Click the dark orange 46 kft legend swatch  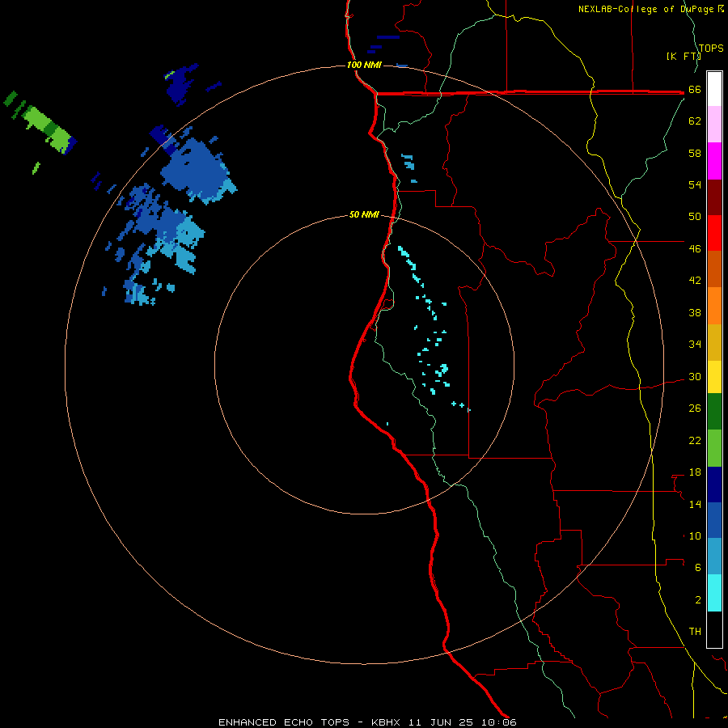click(714, 269)
